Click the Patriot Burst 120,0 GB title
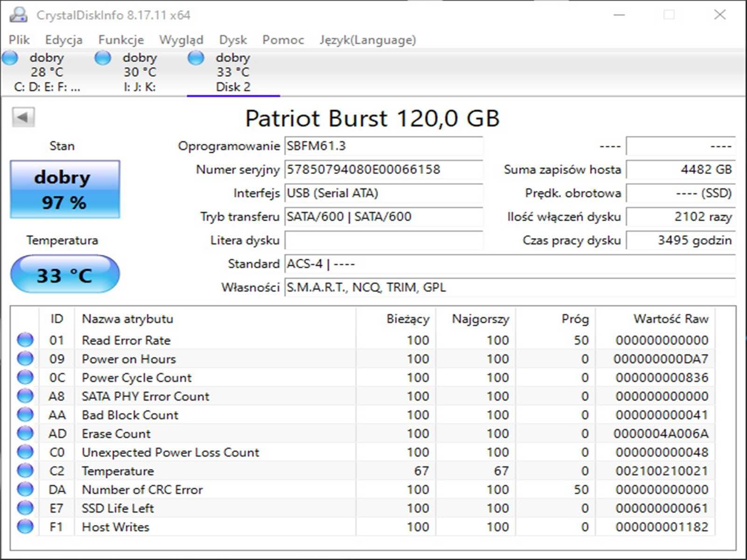Viewport: 747px width, 560px height. (373, 118)
